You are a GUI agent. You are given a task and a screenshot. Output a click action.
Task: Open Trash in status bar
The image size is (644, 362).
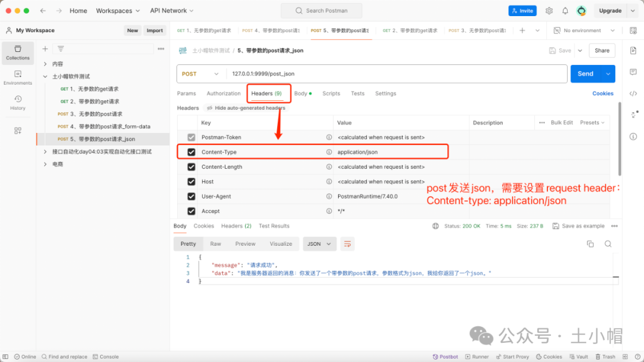pos(605,357)
